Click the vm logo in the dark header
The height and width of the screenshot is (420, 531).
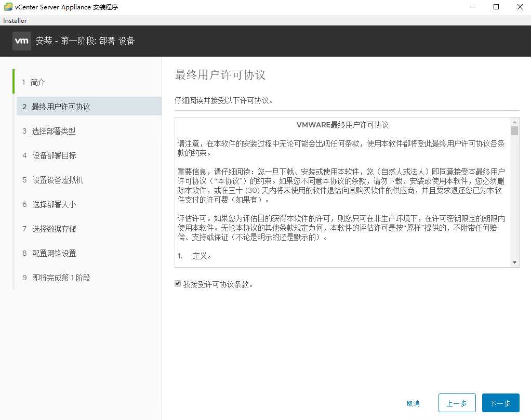click(x=21, y=41)
